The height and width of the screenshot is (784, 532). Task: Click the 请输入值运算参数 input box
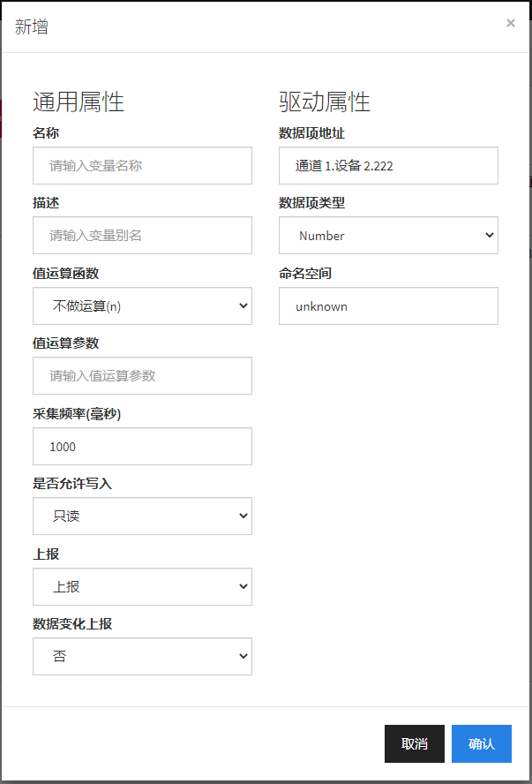142,376
